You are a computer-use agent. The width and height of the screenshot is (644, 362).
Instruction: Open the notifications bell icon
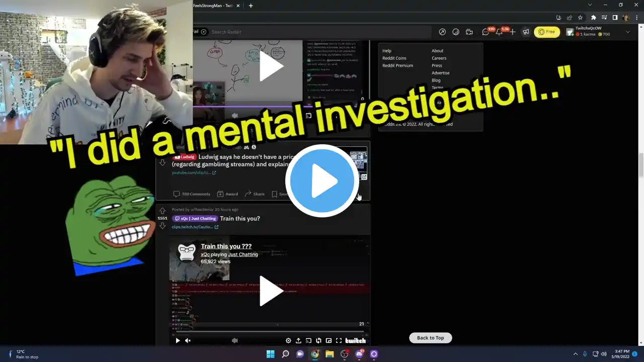pyautogui.click(x=499, y=32)
